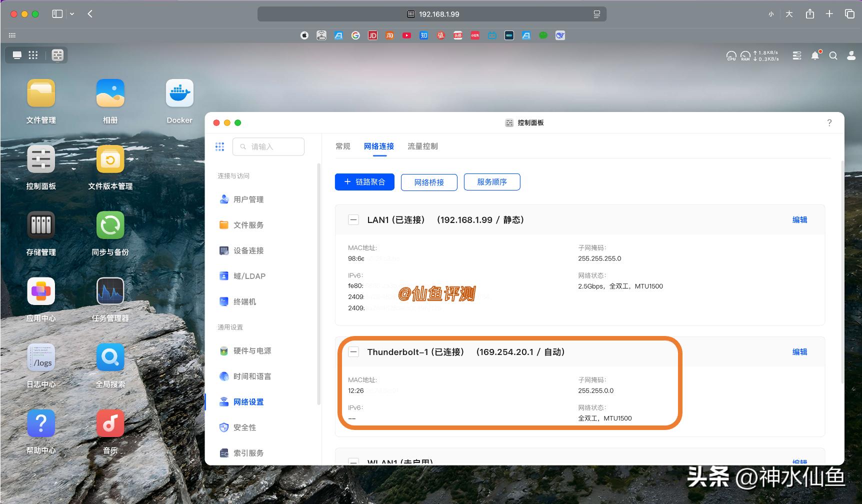Open 同步与备份 app icon

point(110,225)
